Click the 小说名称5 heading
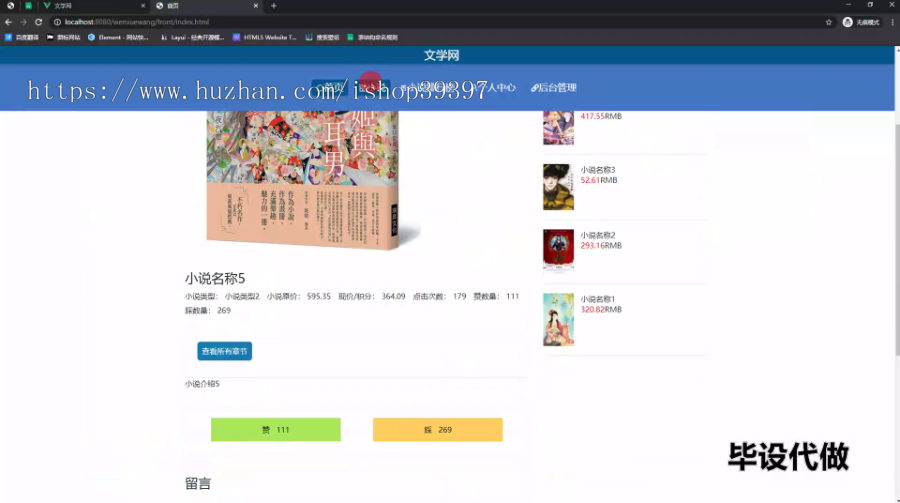The image size is (900, 503). 215,278
